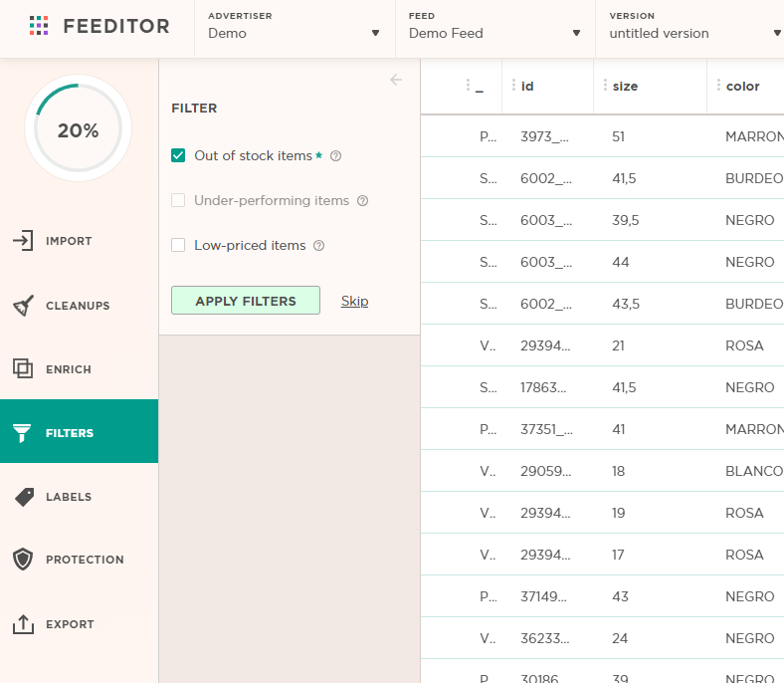Open the Labels section

click(x=79, y=497)
